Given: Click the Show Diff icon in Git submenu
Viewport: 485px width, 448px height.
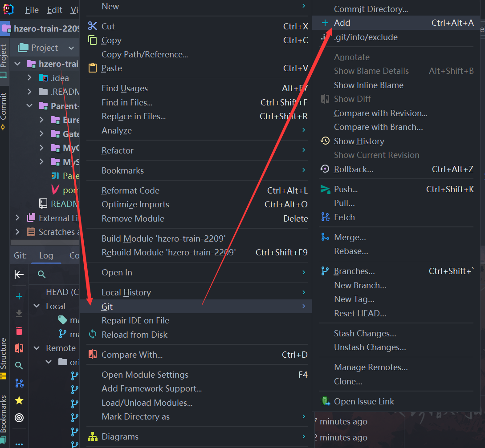Looking at the screenshot, I should [325, 99].
